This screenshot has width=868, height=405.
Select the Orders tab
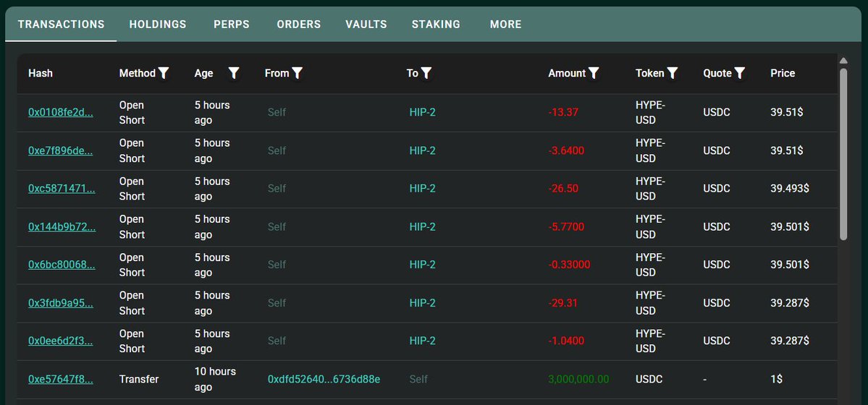299,25
